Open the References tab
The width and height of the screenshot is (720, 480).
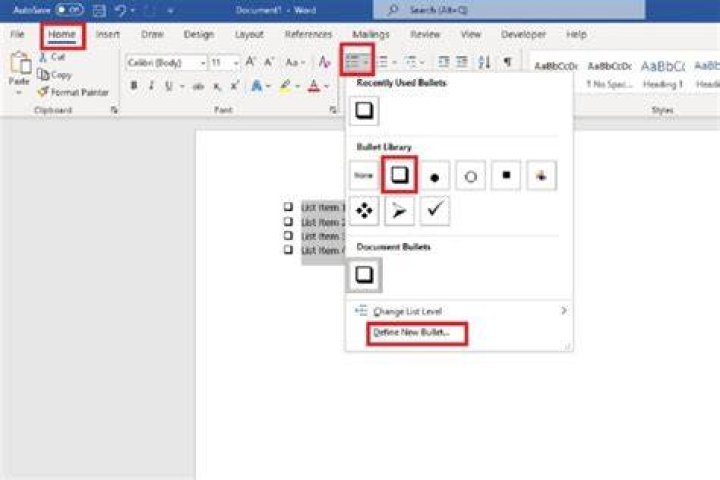(308, 34)
